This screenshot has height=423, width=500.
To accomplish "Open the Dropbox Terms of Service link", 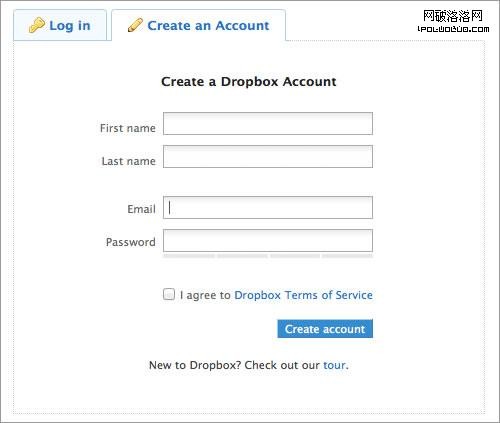I will click(x=303, y=295).
